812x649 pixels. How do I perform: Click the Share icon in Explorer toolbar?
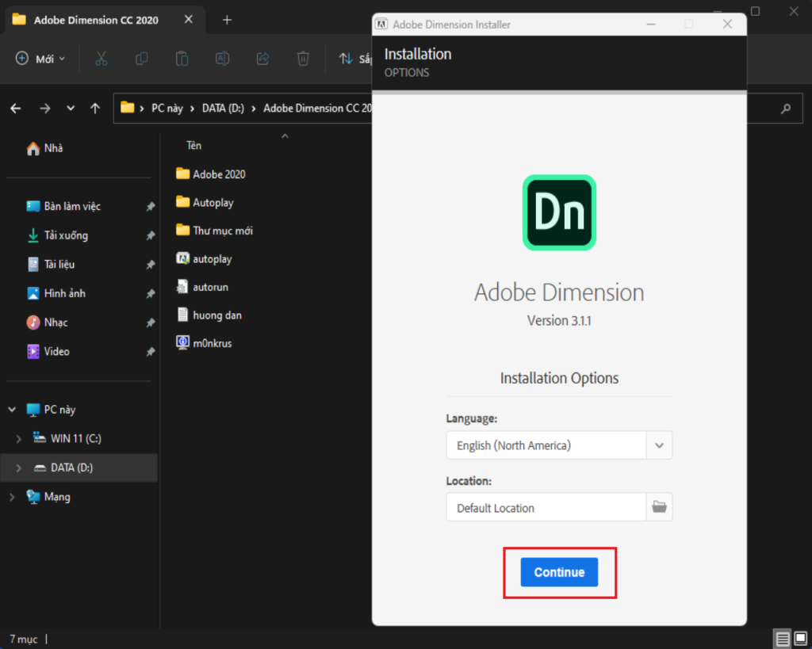pos(262,59)
